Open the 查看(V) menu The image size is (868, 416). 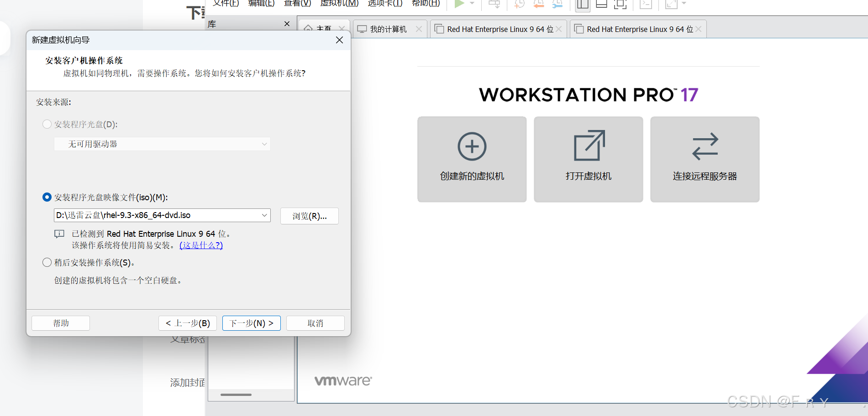(x=297, y=3)
